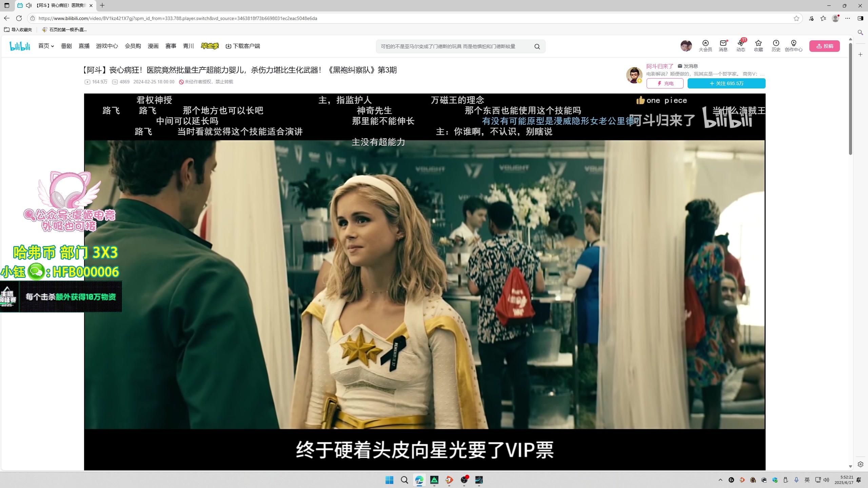Open the 导入收藏夹 bookmark

[x=18, y=29]
